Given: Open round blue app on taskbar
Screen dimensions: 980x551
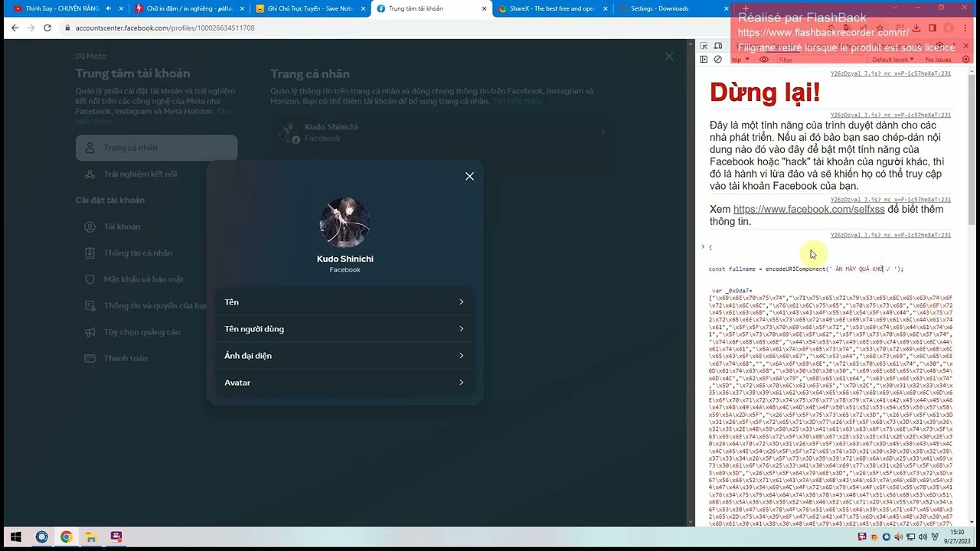Looking at the screenshot, I should tap(41, 537).
